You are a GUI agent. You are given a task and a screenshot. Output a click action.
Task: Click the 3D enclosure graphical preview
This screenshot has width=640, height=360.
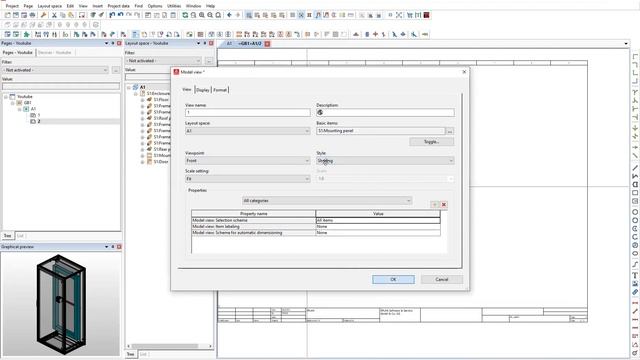click(61, 304)
